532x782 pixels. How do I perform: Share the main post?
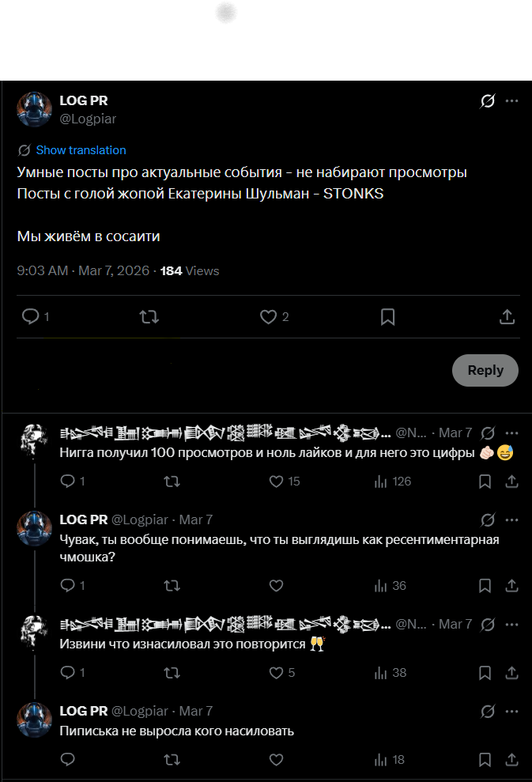click(507, 317)
